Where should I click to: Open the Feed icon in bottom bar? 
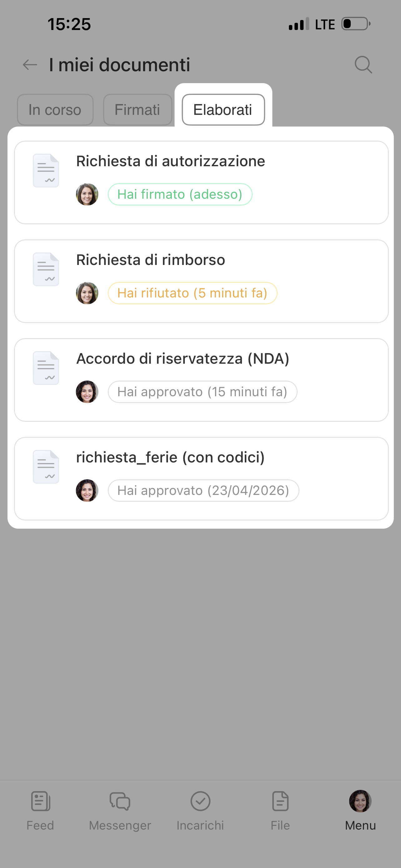pos(40,801)
